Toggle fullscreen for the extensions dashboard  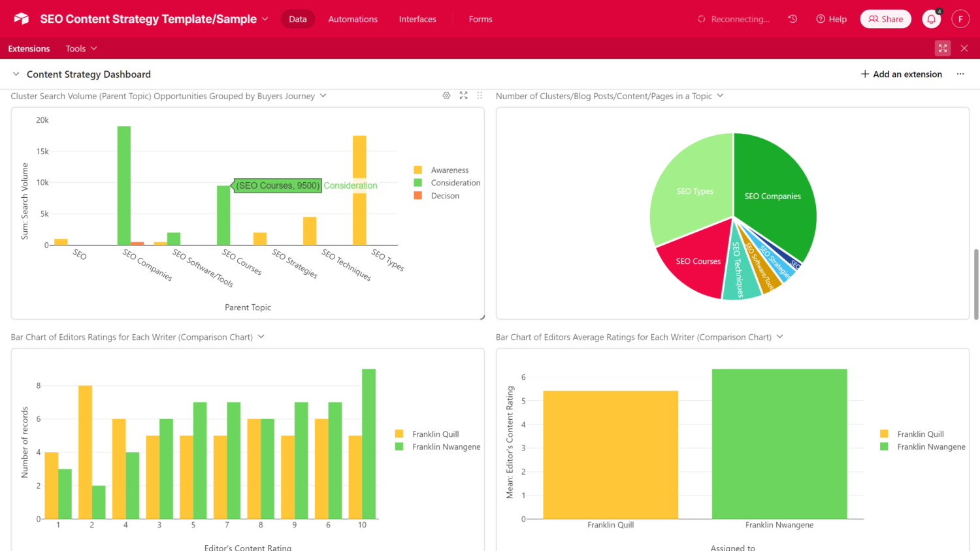point(942,48)
